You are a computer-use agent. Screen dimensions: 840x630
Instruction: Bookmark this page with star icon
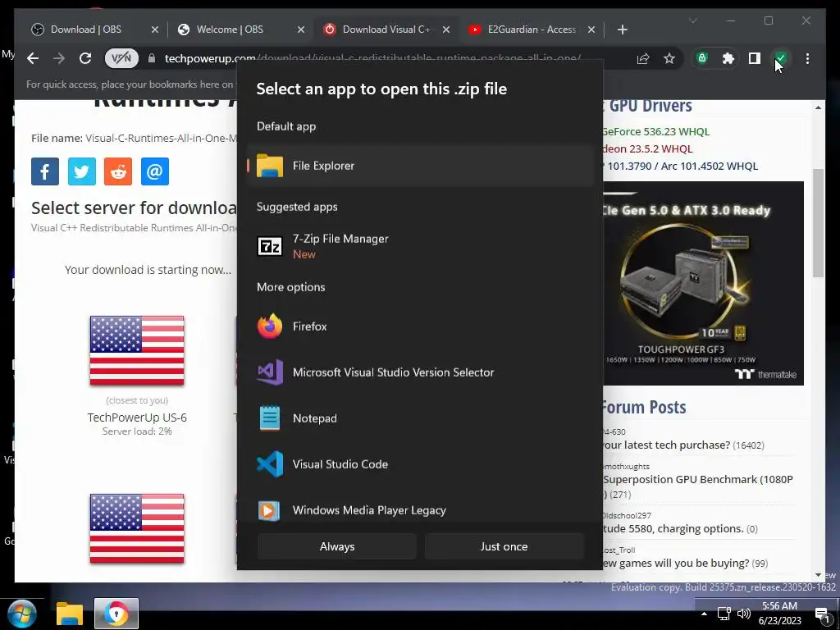pyautogui.click(x=669, y=58)
